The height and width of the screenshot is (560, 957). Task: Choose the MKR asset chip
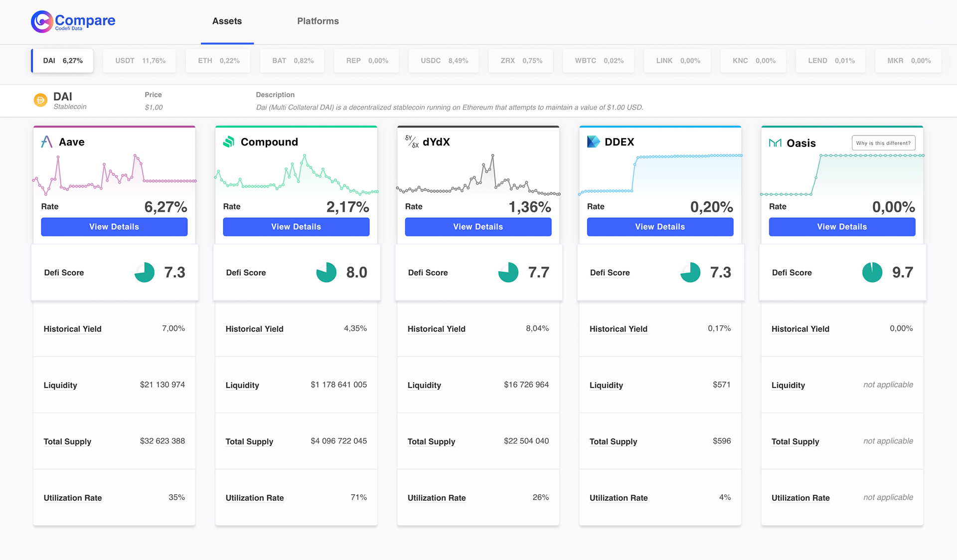[908, 61]
